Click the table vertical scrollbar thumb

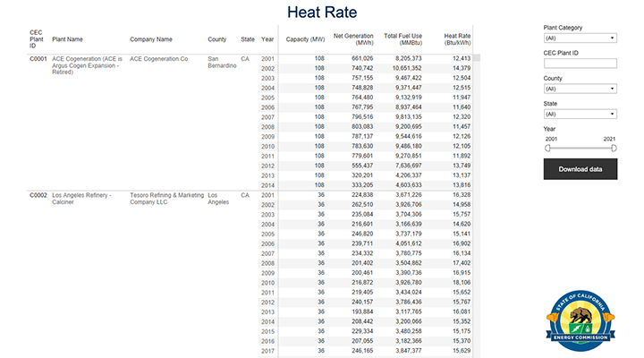click(x=477, y=58)
